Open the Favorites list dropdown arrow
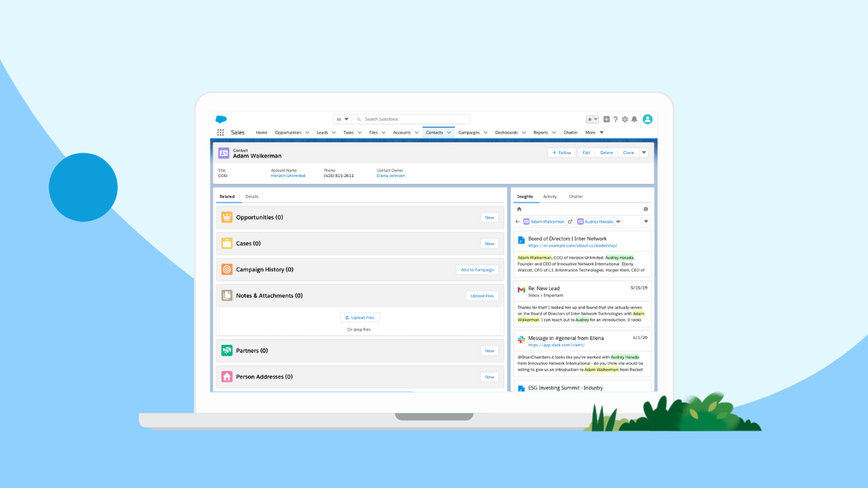The image size is (868, 488). 596,119
